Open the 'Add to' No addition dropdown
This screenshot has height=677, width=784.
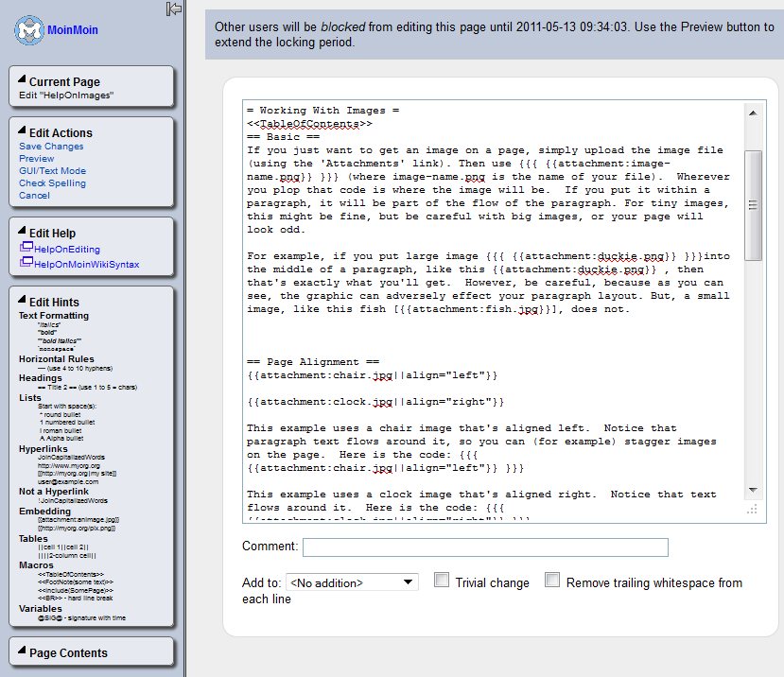click(x=352, y=582)
